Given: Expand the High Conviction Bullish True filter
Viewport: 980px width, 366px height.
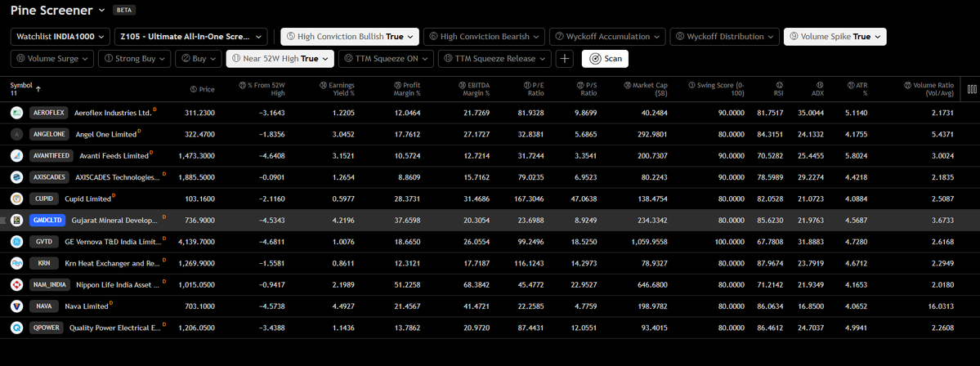Looking at the screenshot, I should tap(349, 37).
